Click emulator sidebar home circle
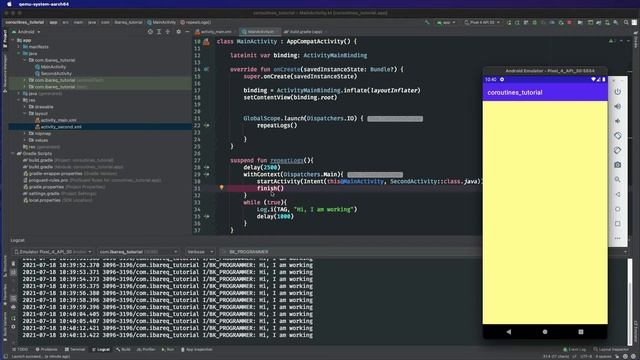640x360 pixels. pos(618,209)
